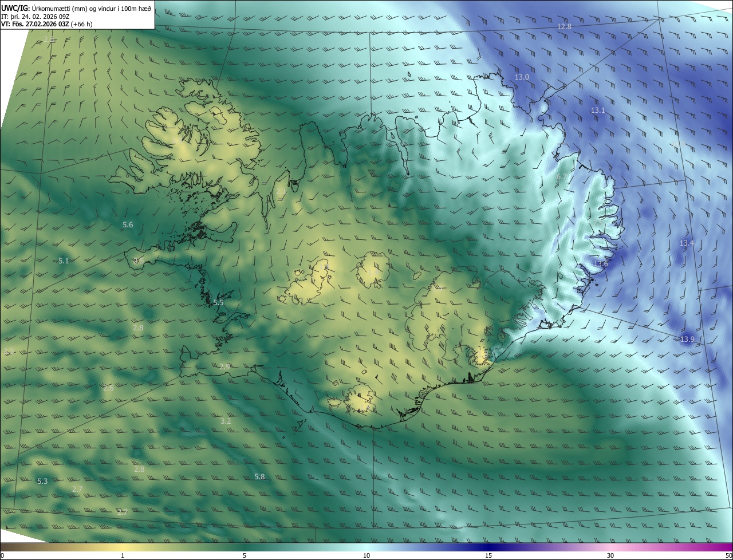Click the 5.3 value label

pos(42,481)
